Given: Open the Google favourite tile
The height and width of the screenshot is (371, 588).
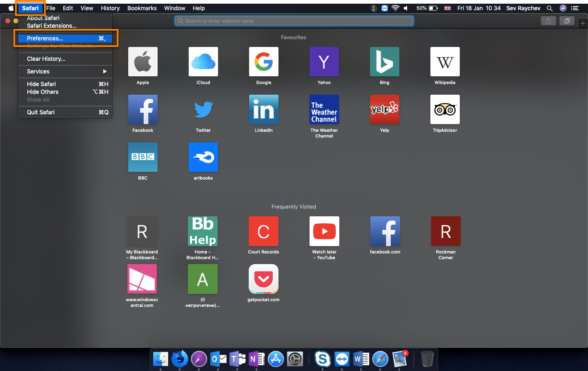Looking at the screenshot, I should [264, 62].
